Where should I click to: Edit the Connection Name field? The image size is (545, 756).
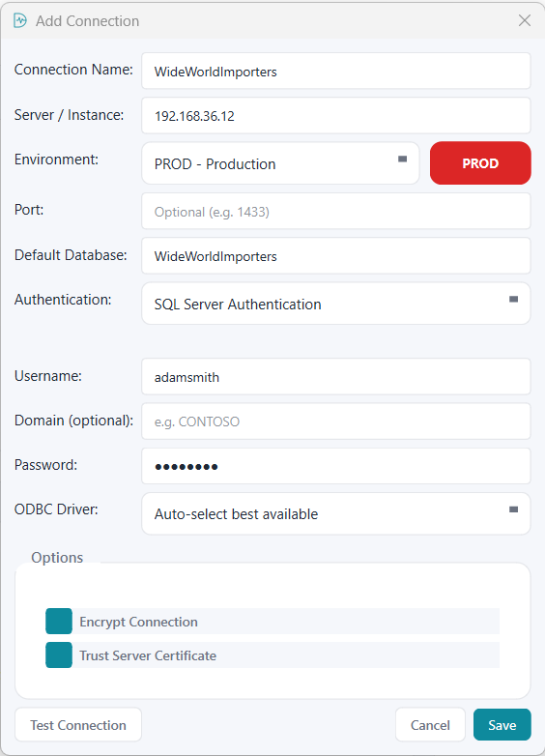pyautogui.click(x=336, y=72)
